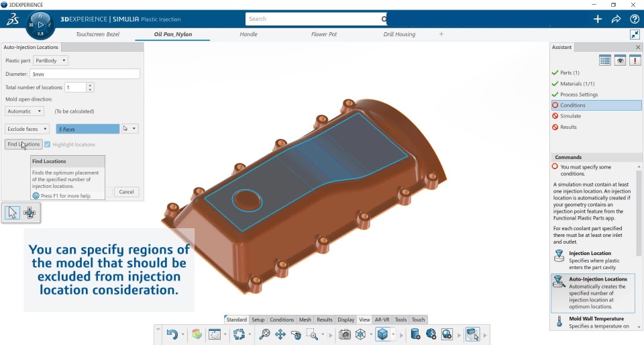The height and width of the screenshot is (345, 644).
Task: Click the Injection Location funnel icon
Action: pos(559,256)
